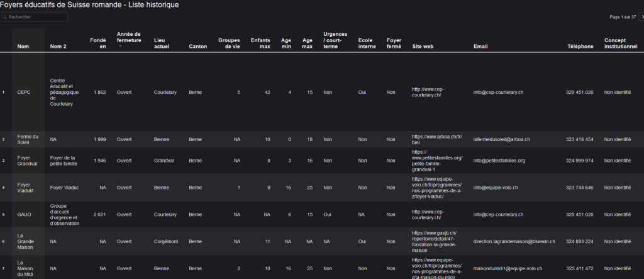The image size is (644, 279).
Task: Go to the next page arrow
Action: 640,17
